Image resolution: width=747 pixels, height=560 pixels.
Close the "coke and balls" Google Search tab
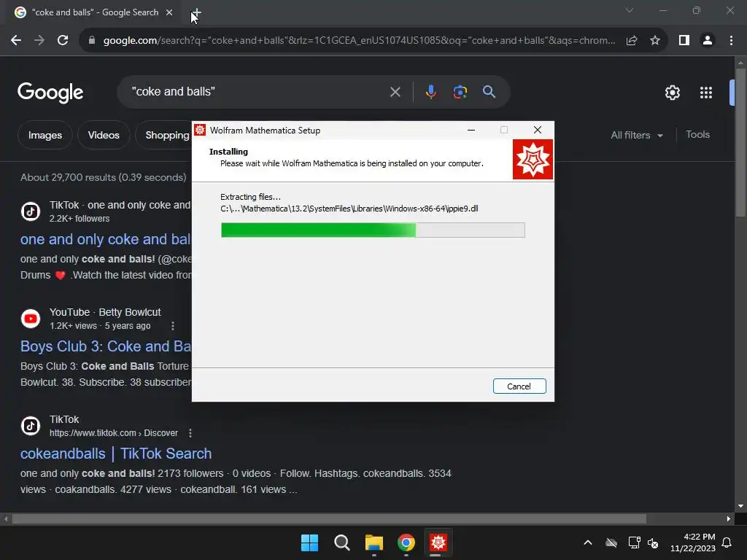coord(169,12)
